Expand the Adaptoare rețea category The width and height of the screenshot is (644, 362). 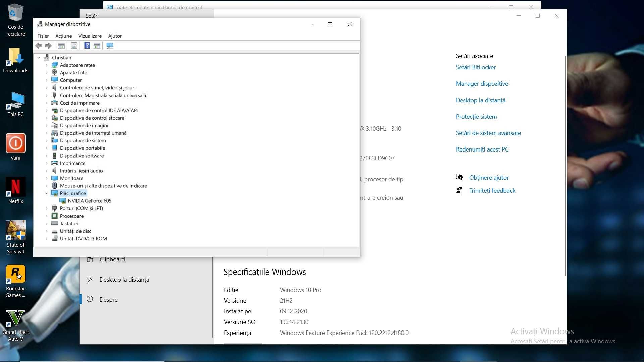coord(47,65)
